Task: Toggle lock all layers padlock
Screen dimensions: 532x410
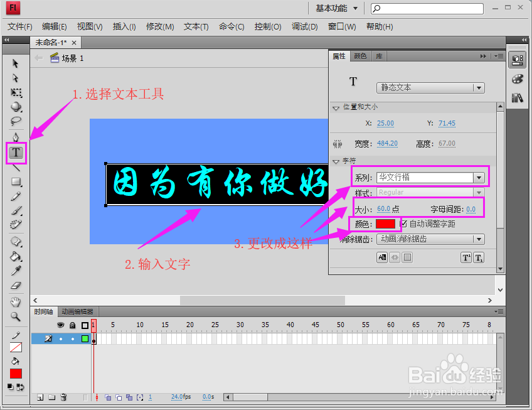Action: coord(72,325)
